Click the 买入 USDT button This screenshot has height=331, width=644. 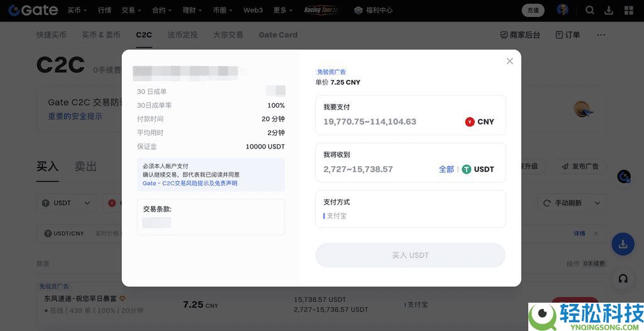410,255
